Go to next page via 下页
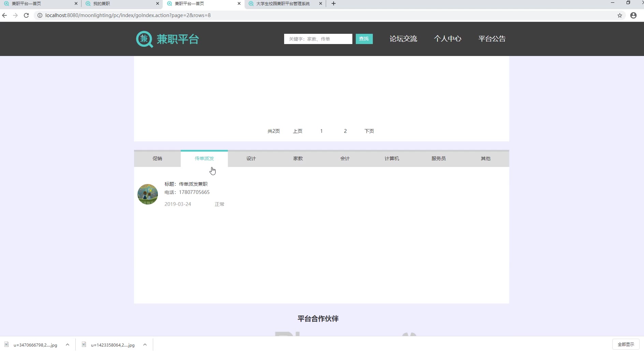This screenshot has width=644, height=351. tap(369, 131)
